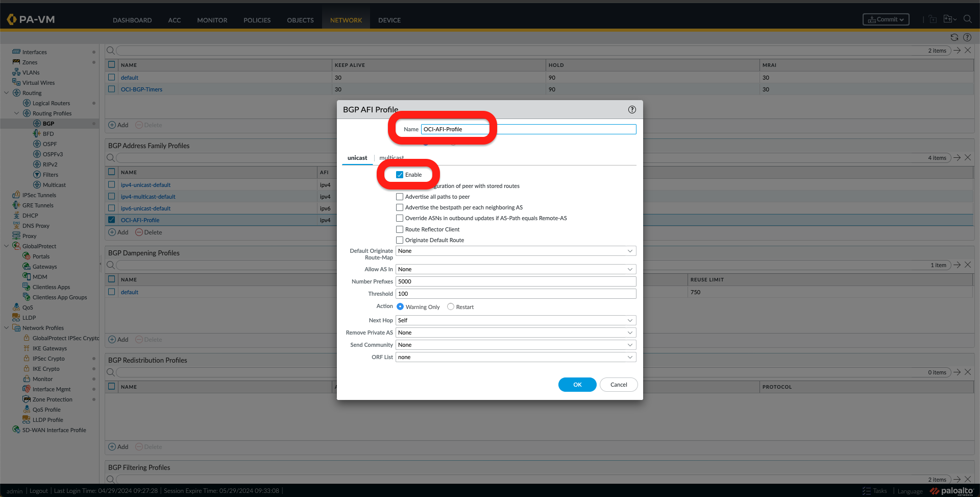Viewport: 980px width, 497px height.
Task: Select the IPSec Tunnels sidebar icon
Action: tap(16, 195)
